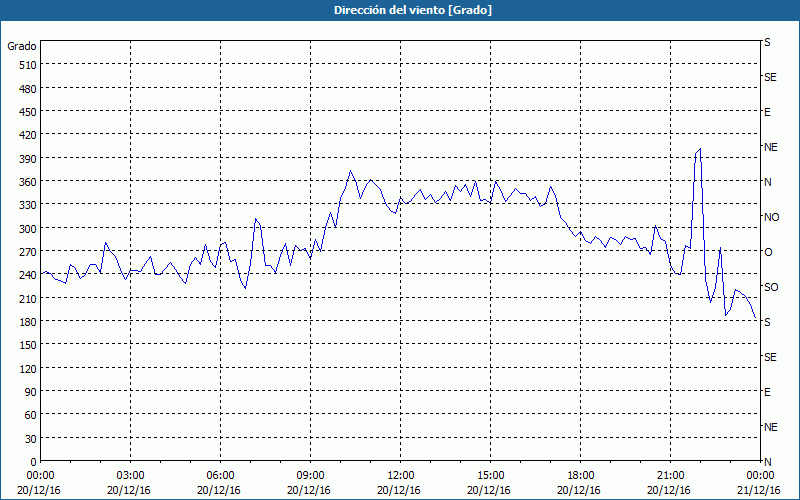The width and height of the screenshot is (800, 500).
Task: Select the 300 degree axis label
Action: tap(29, 229)
